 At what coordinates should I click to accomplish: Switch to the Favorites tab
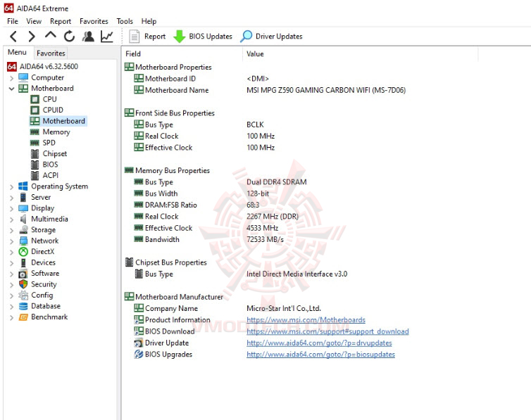51,53
